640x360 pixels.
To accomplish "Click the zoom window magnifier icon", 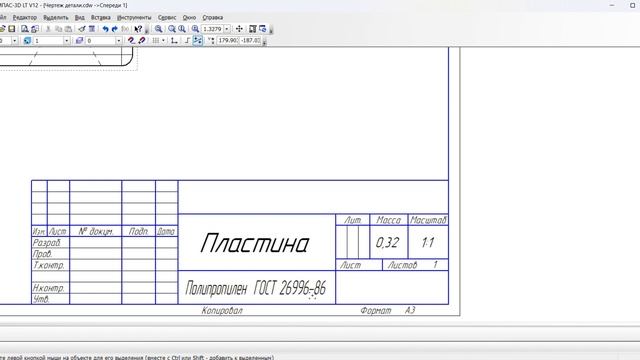I will tap(158, 29).
